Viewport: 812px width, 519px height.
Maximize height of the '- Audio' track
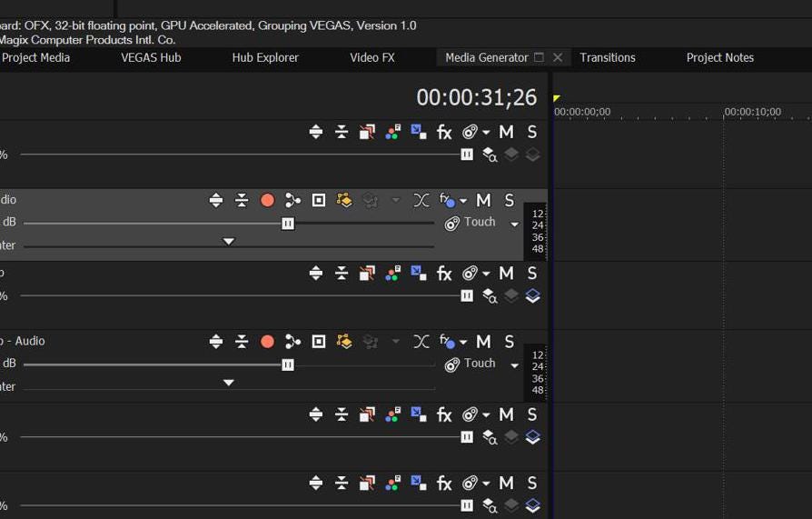216,341
